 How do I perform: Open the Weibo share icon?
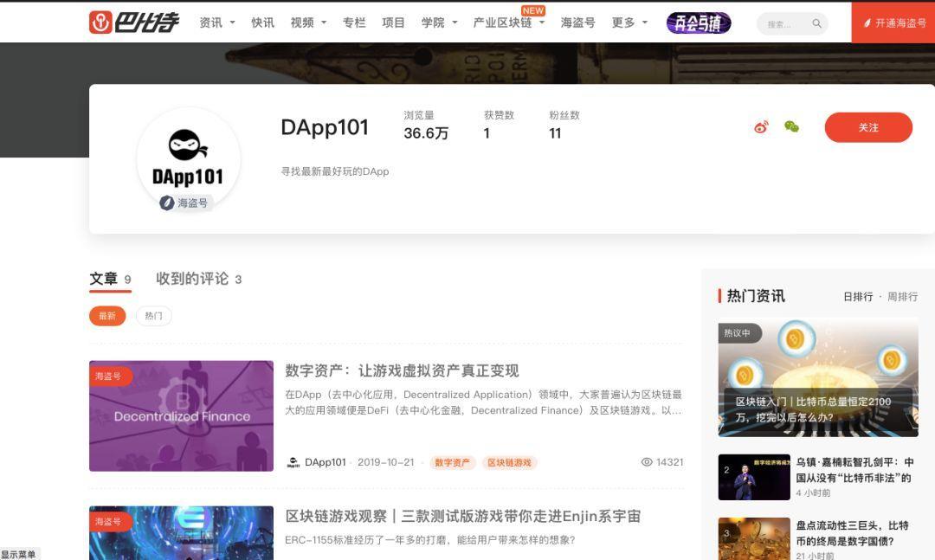(x=762, y=126)
